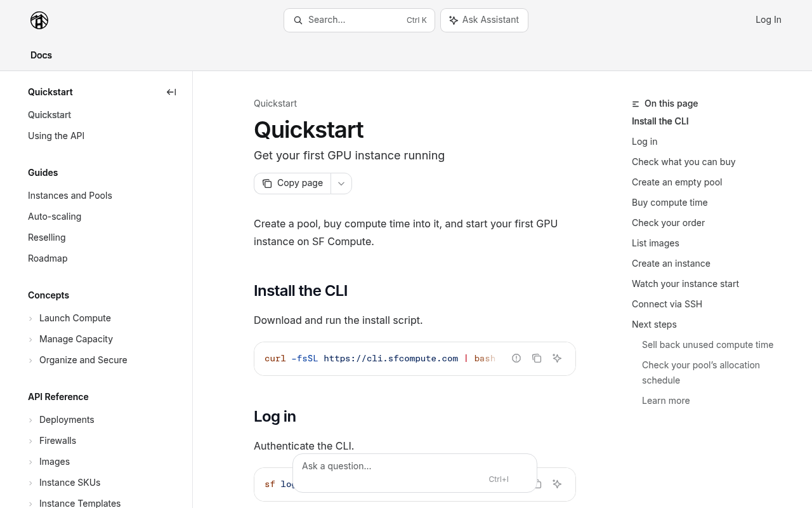Go to Buy compute time section

(670, 203)
